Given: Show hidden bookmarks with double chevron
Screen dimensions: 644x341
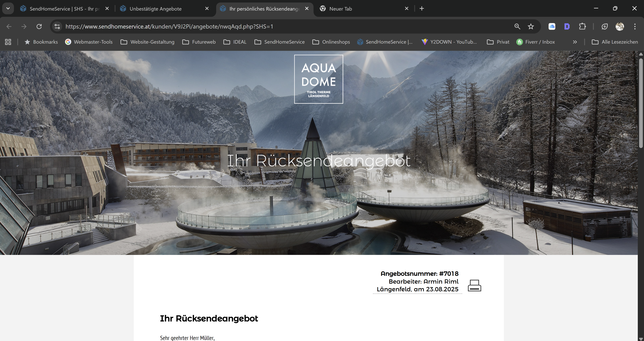Looking at the screenshot, I should tap(575, 42).
